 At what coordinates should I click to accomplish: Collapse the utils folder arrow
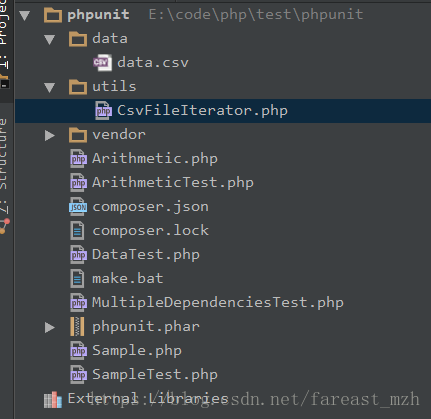50,87
